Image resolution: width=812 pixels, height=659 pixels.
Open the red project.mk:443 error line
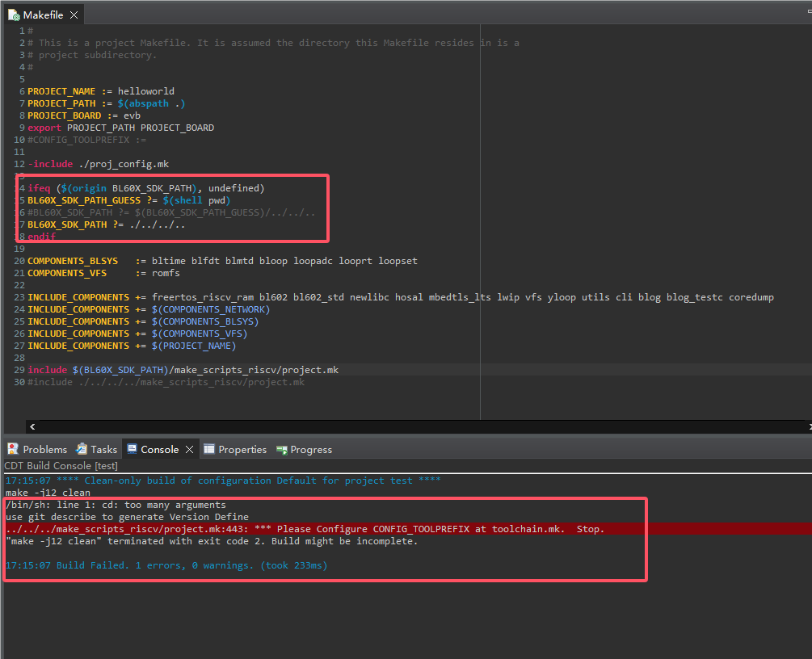coord(305,529)
